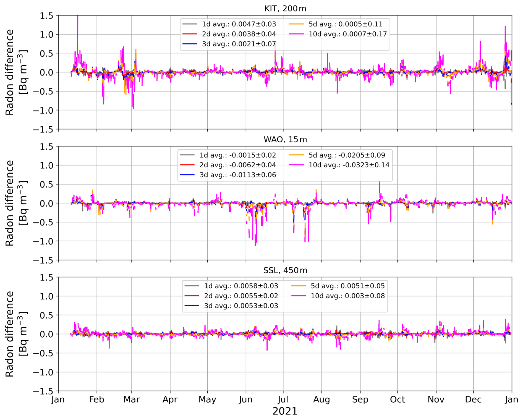The height and width of the screenshot is (420, 523).
Task: Click the magenta 10d avg. line swatch in KIT legend
Action: (x=296, y=34)
